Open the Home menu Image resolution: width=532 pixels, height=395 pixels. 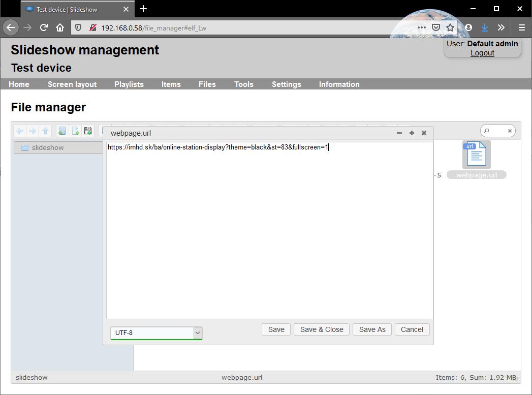pos(19,84)
